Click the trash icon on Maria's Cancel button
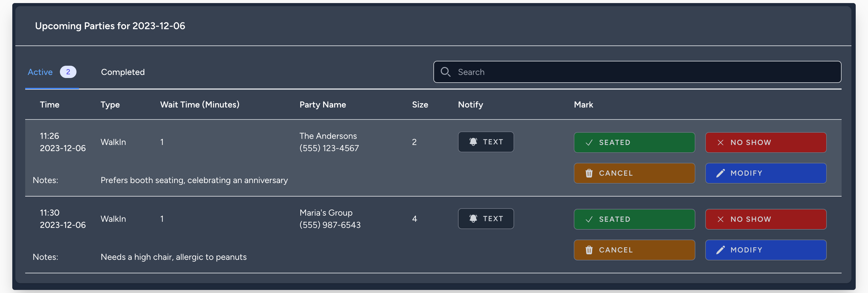 coord(589,250)
